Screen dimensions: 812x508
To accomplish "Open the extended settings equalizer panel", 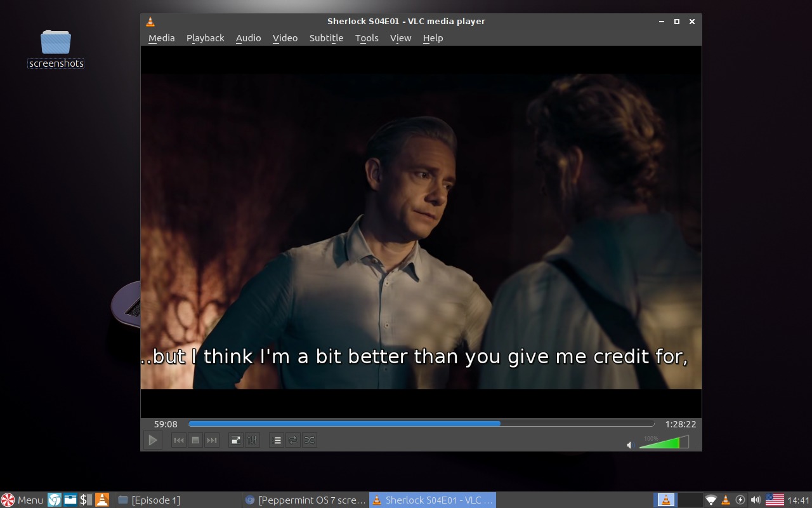I will [x=252, y=440].
